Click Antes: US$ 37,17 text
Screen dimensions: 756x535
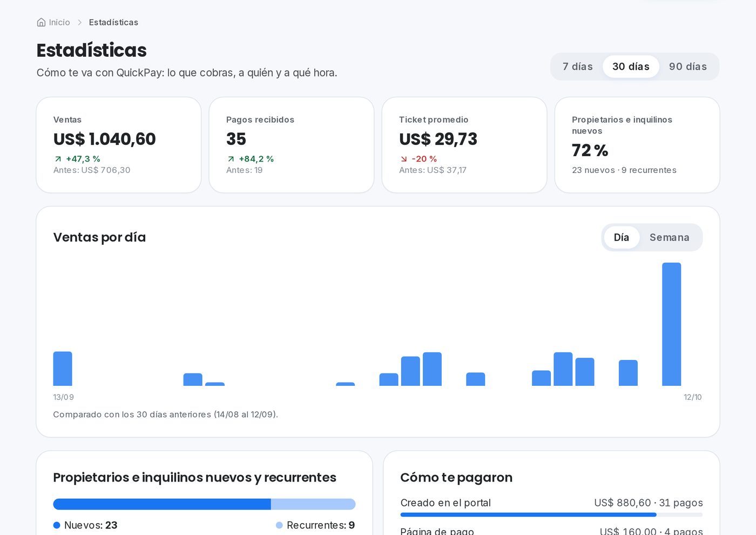pos(433,170)
